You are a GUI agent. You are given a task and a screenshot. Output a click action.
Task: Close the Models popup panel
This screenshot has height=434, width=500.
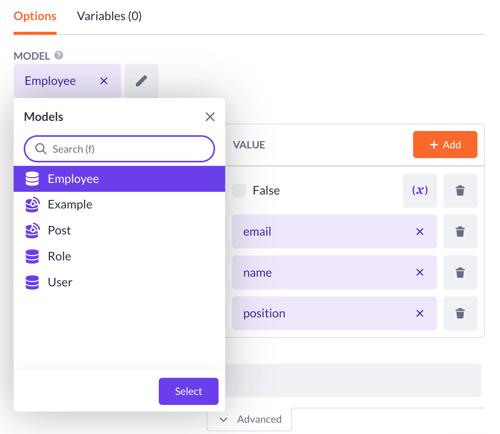[x=210, y=117]
